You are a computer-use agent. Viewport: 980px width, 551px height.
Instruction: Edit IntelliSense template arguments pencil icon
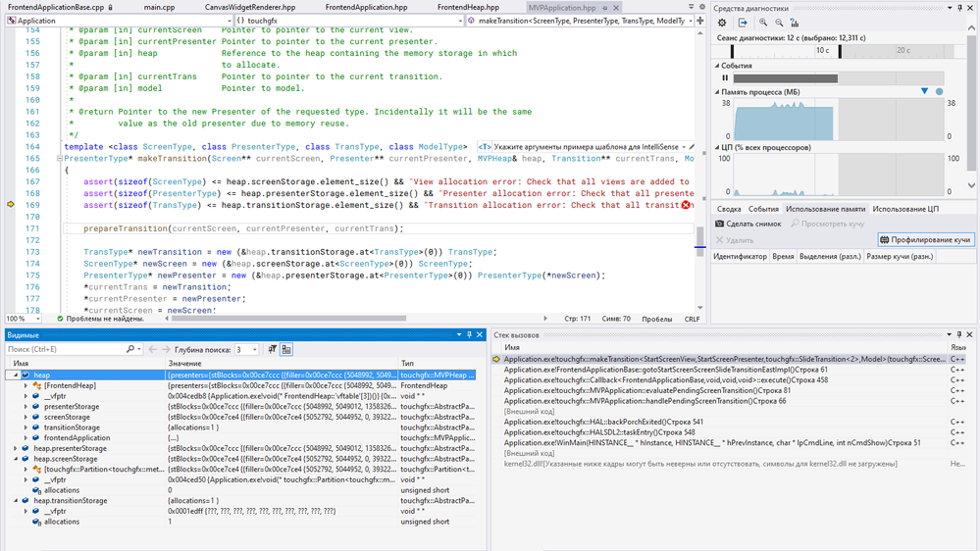pos(692,147)
